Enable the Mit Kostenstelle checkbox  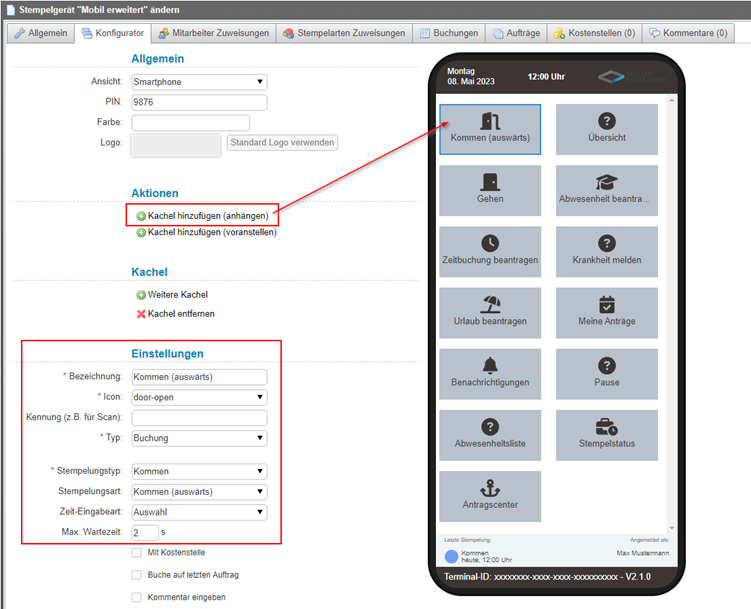tap(137, 552)
